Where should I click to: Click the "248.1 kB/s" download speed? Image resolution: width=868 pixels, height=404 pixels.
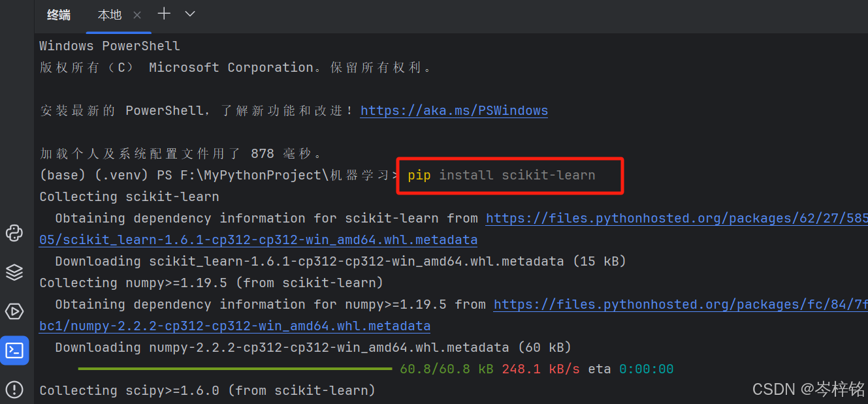pyautogui.click(x=541, y=369)
